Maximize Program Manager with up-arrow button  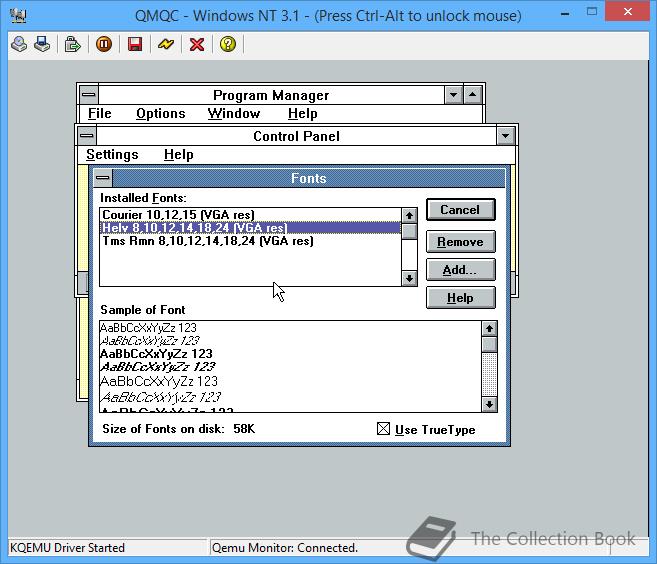[473, 95]
